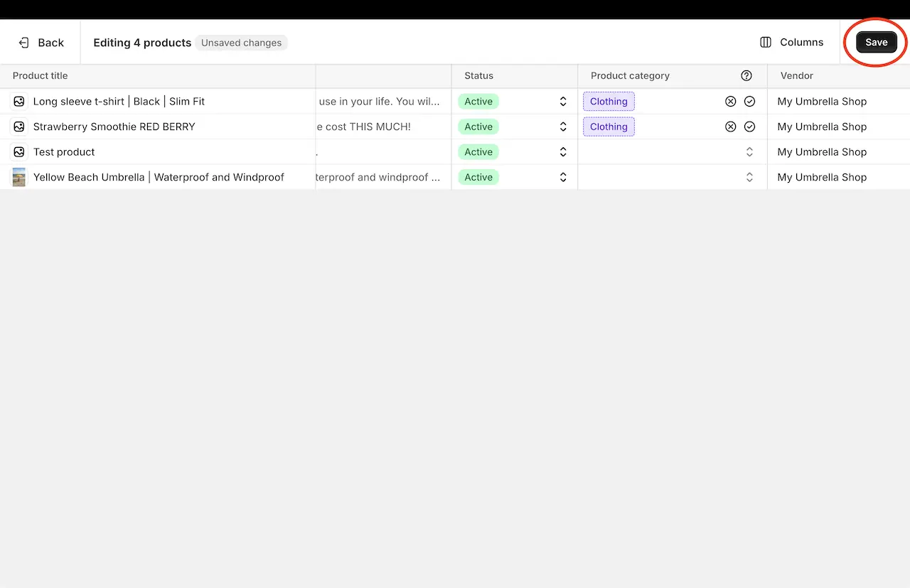Viewport: 910px width, 588px height.
Task: Click Clothing tag on Long sleeve t-shirt row
Action: (609, 102)
